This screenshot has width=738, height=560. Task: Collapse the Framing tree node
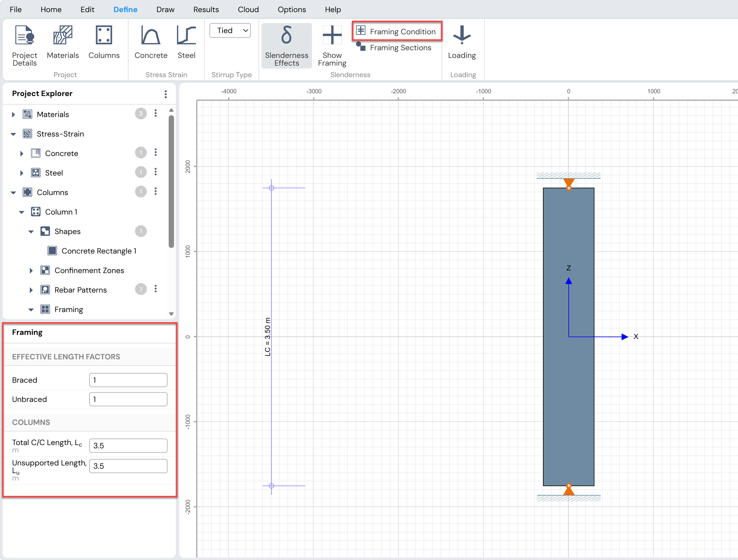point(31,310)
